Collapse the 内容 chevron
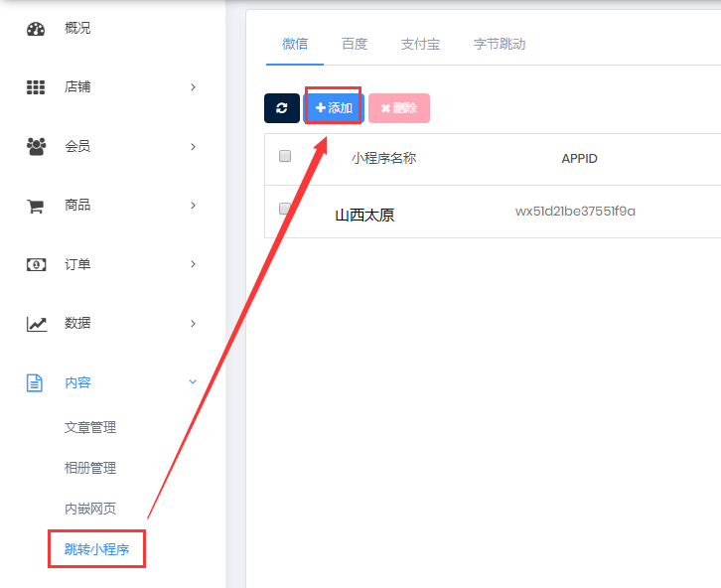This screenshot has width=721, height=588. tap(193, 381)
